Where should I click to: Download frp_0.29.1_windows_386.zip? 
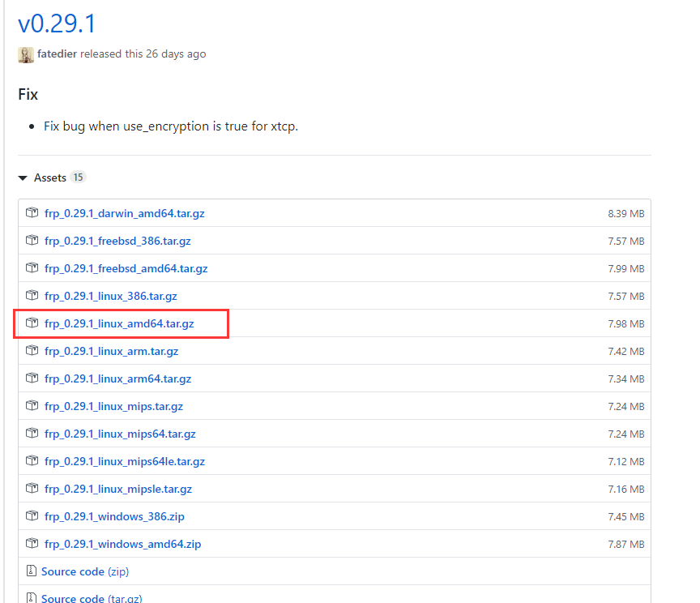[114, 517]
